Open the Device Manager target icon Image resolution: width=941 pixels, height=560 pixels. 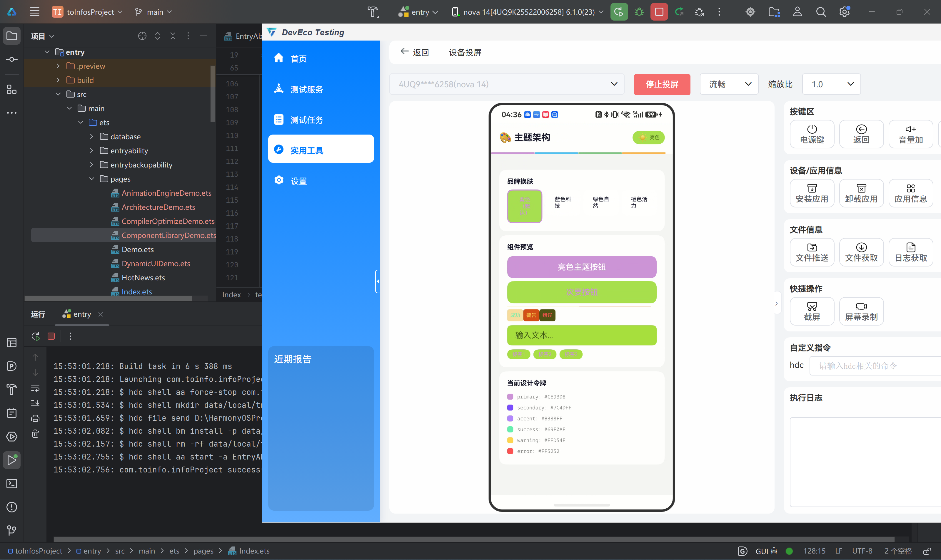750,12
